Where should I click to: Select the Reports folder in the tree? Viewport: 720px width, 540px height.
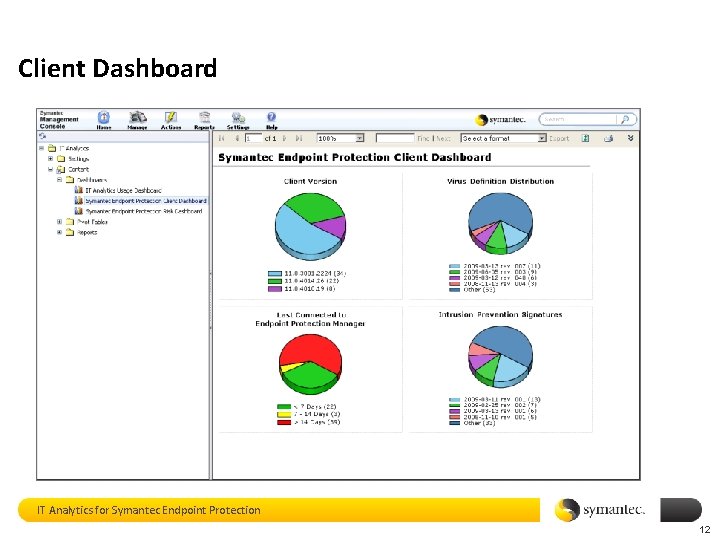tap(82, 232)
